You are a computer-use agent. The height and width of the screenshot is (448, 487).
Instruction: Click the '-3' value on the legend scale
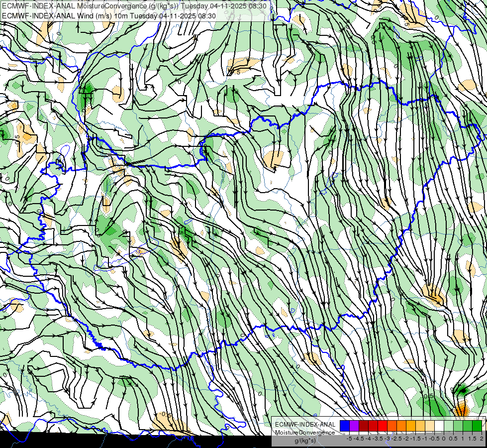point(388,439)
